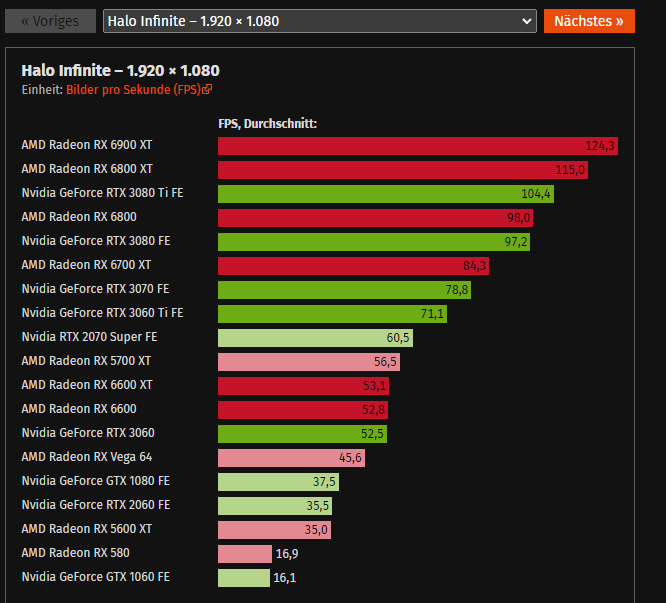
Task: Select the AMD Radeon RX 6700 XT label
Action: (86, 265)
